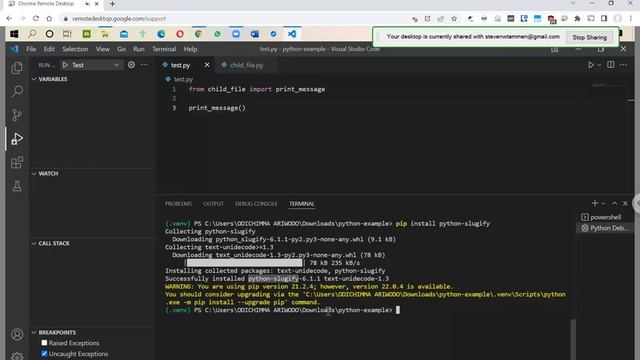Viewport: 640px width, 360px height.
Task: Open Windows Start menu in remote desktop
Action: (x=14, y=34)
